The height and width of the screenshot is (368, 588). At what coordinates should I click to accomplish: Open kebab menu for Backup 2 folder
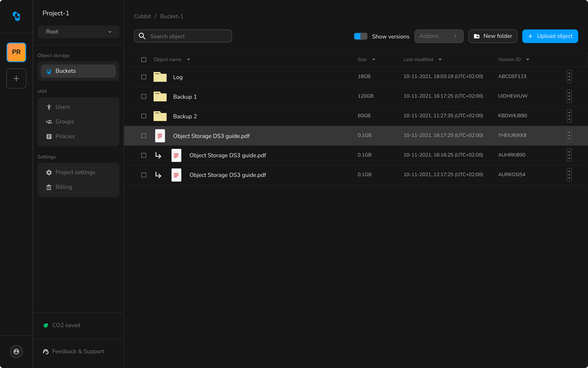click(569, 116)
